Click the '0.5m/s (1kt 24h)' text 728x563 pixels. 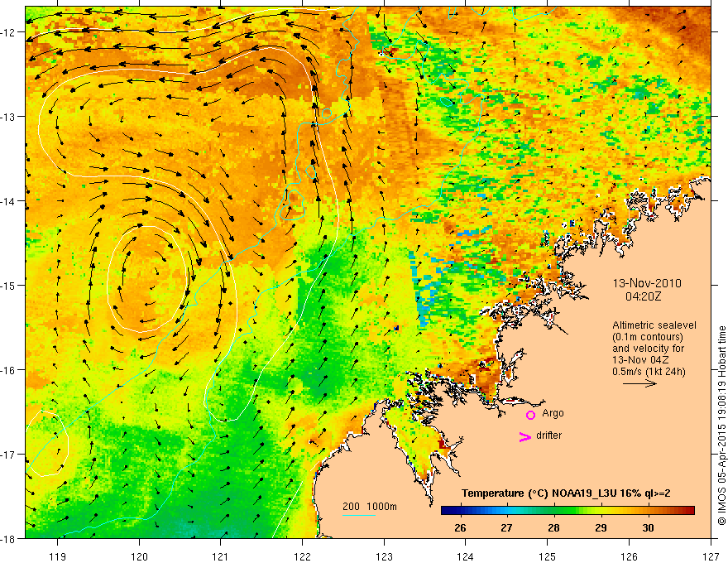coord(649,372)
